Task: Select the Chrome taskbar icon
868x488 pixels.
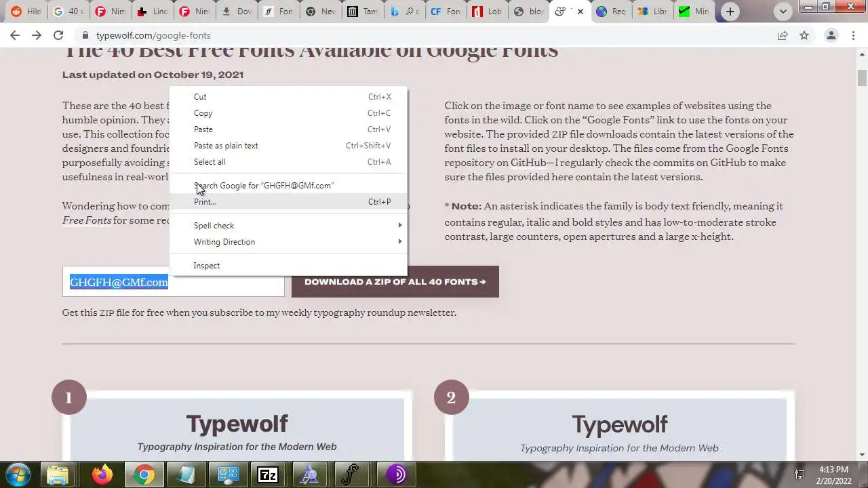Action: pos(144,475)
